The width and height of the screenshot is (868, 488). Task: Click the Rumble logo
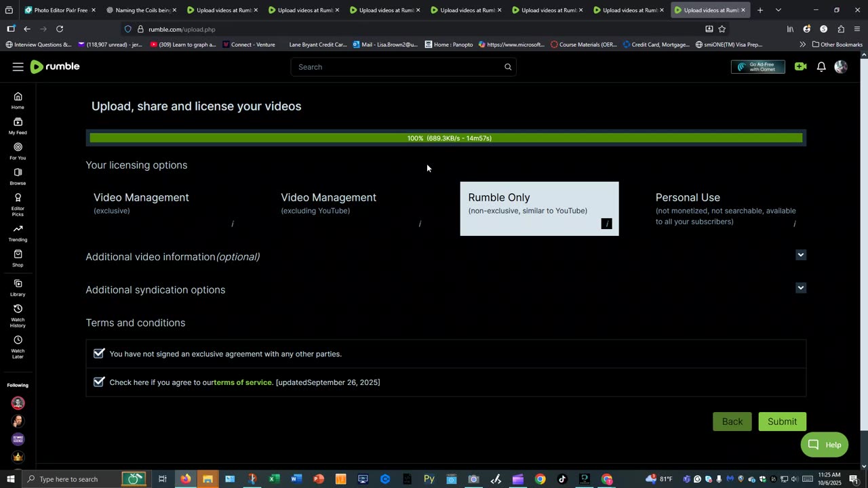point(55,66)
